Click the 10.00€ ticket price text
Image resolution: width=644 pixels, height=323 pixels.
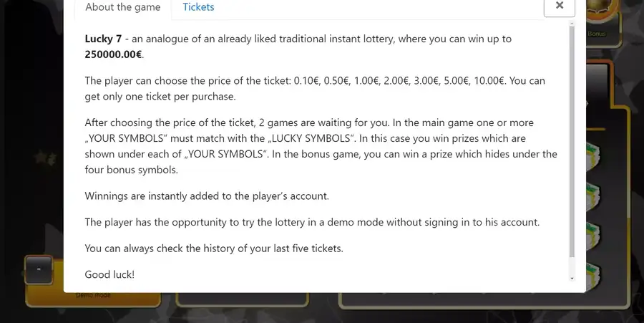point(489,81)
